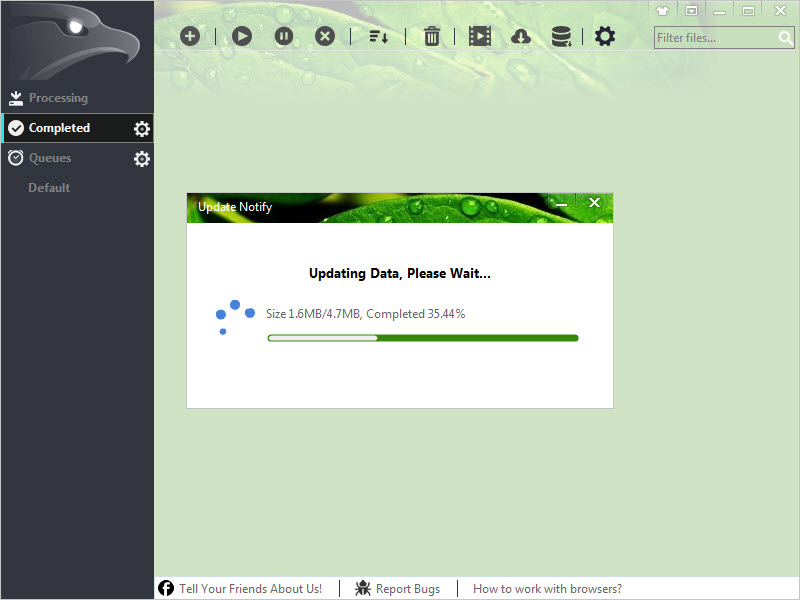Click the bug icon
The height and width of the screenshot is (600, 800).
click(363, 588)
